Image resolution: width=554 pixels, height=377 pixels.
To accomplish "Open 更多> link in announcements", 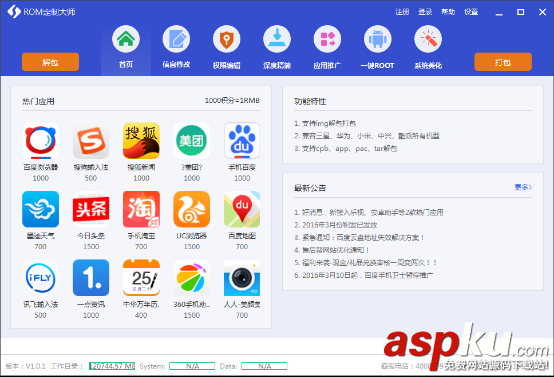I will tap(523, 187).
